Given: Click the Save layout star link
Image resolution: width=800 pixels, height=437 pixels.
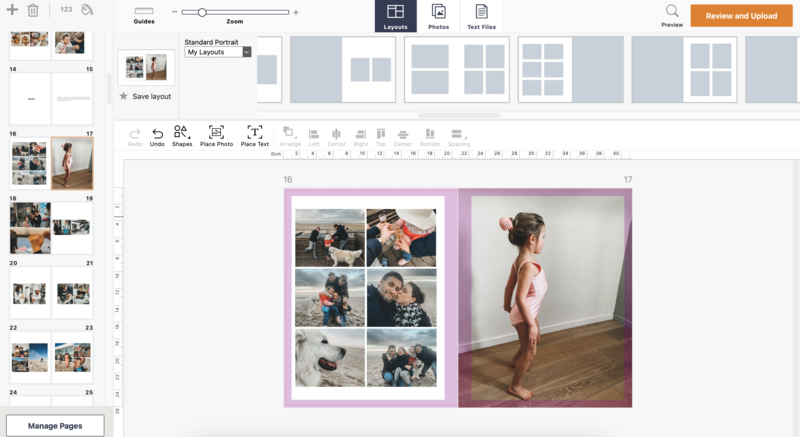Looking at the screenshot, I should 145,96.
